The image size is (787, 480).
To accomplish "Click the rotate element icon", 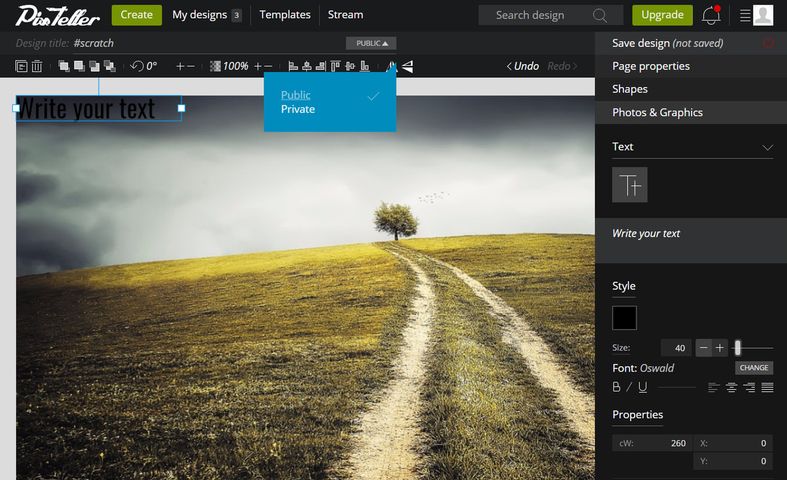I will pyautogui.click(x=137, y=66).
